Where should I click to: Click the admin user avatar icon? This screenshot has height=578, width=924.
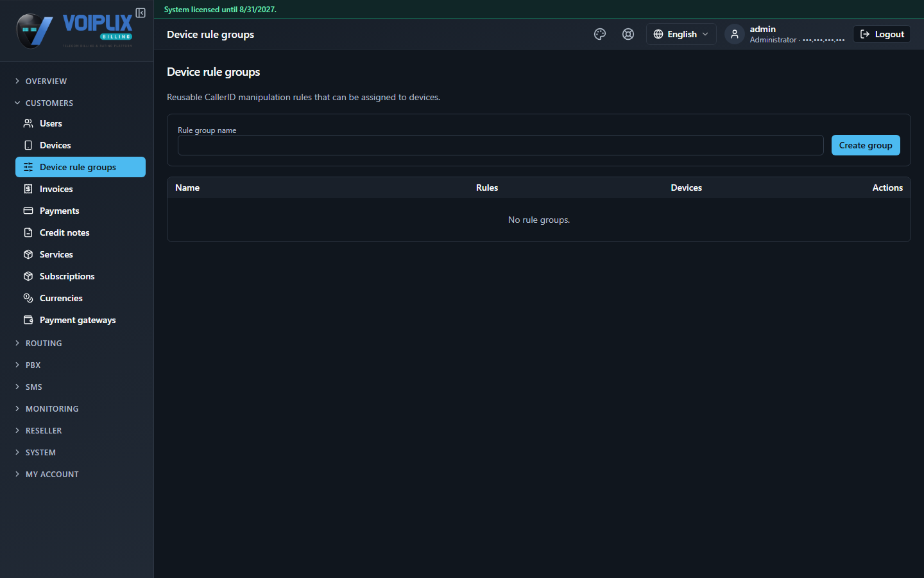click(x=735, y=34)
